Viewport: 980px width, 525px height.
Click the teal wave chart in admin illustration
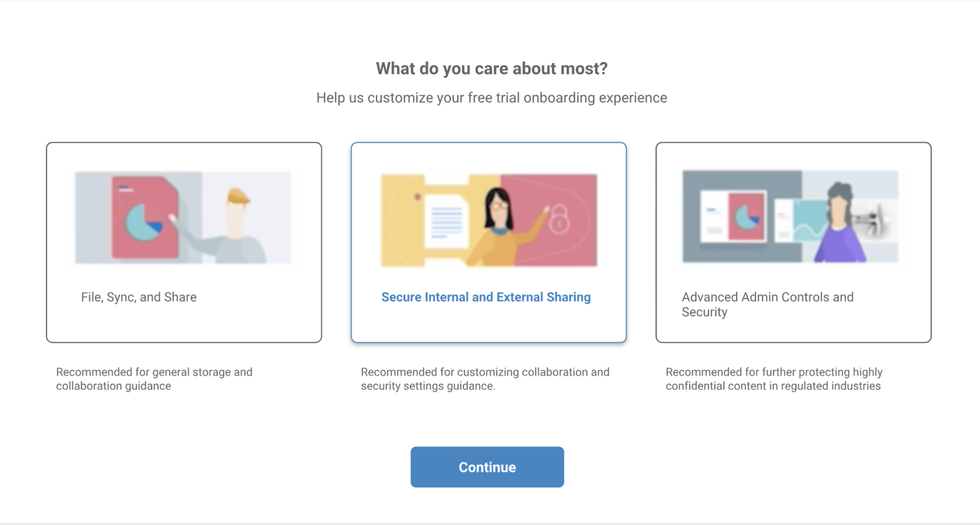click(810, 221)
